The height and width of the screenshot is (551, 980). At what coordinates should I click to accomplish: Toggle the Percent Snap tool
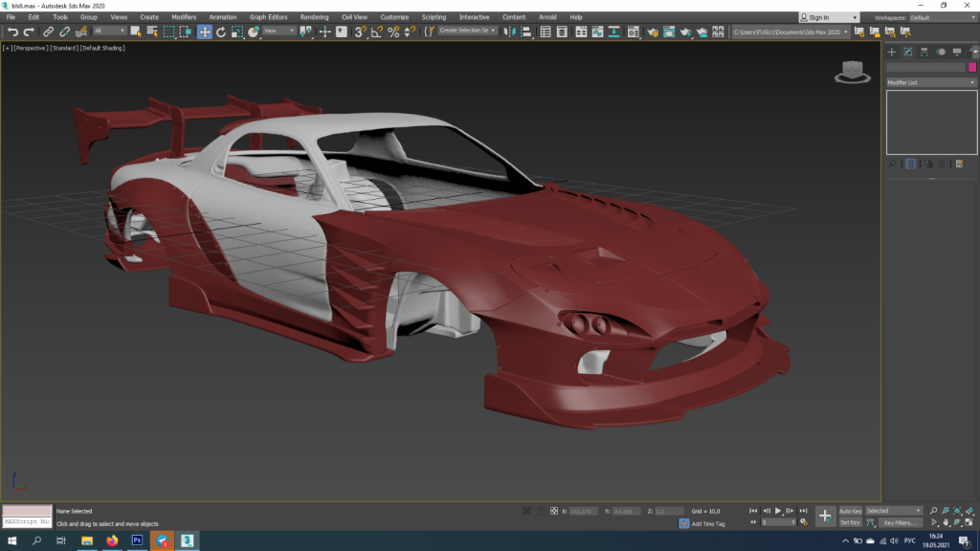pos(393,32)
